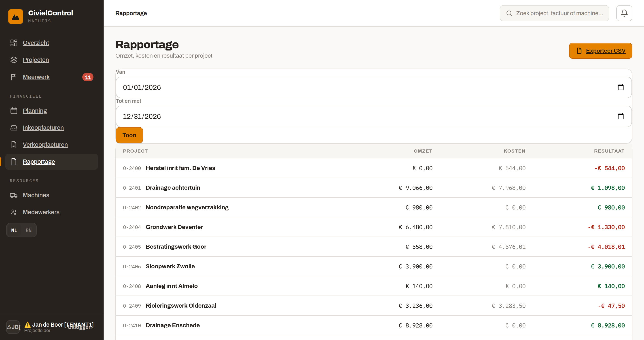Click the Overzicht grid icon

tap(14, 43)
